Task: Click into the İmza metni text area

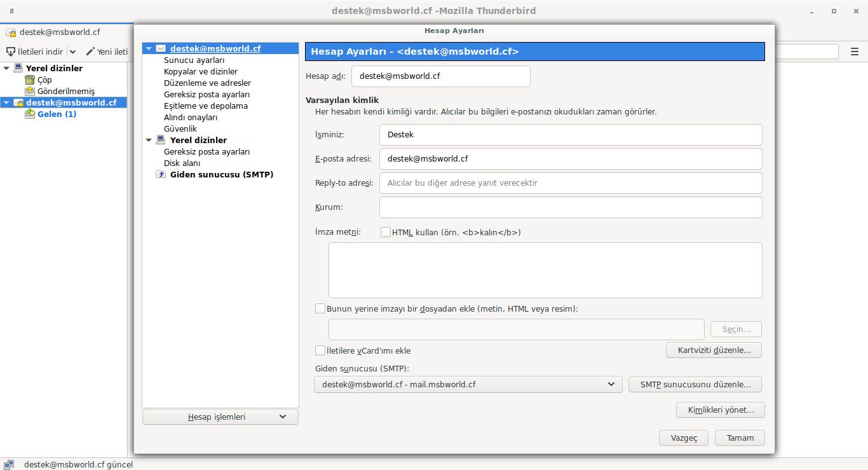Action: (x=545, y=270)
